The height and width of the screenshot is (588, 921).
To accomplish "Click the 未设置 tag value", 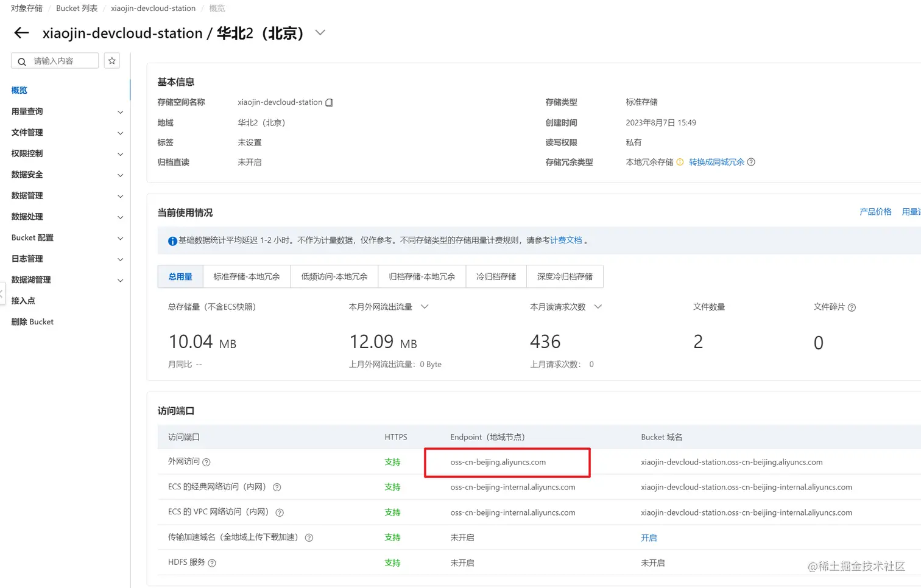I will (x=250, y=142).
